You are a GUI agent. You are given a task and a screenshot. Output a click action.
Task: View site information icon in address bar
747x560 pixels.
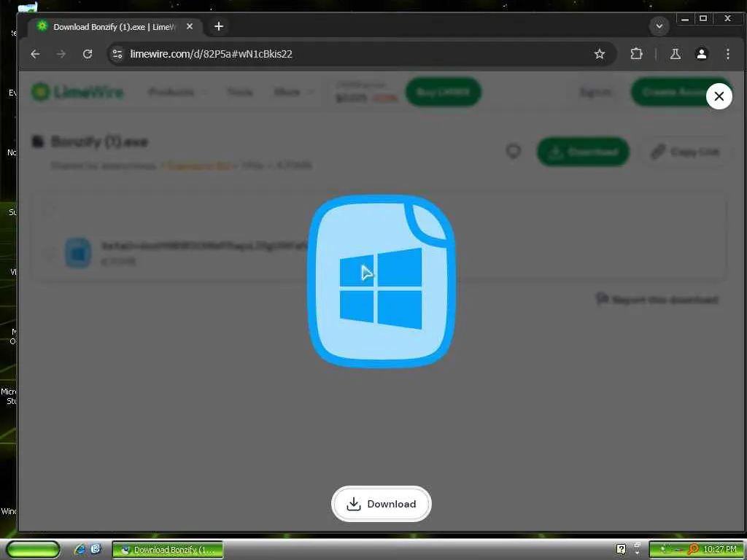117,54
